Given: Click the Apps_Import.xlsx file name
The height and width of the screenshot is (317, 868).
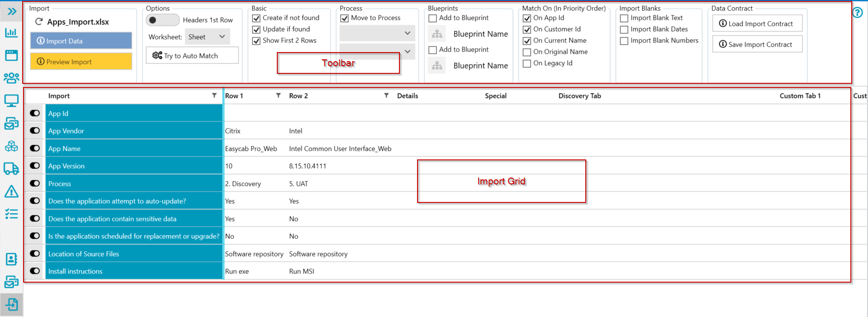Looking at the screenshot, I should pyautogui.click(x=78, y=22).
